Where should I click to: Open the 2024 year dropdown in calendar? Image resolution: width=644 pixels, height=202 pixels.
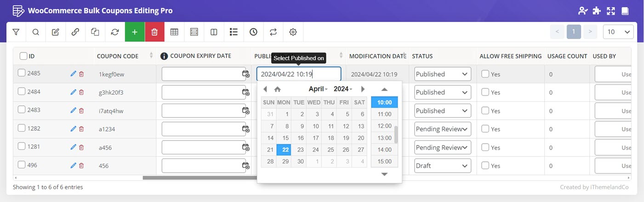343,89
